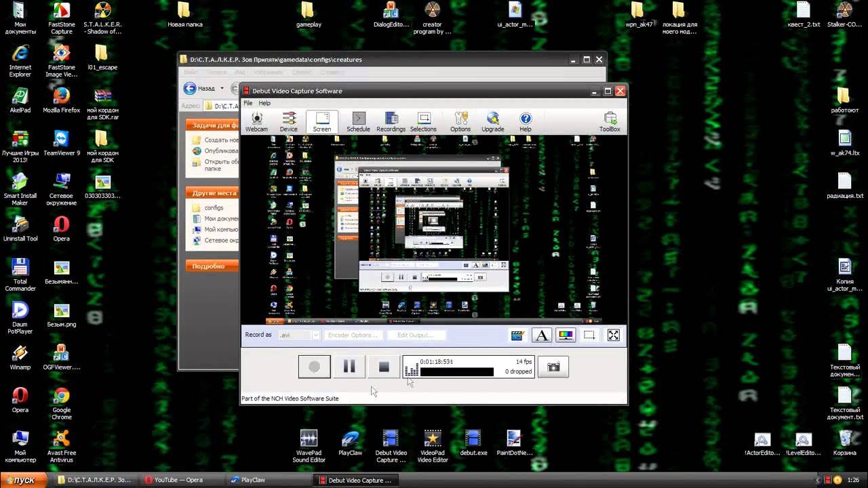Select the Device capture icon
This screenshot has width=868, height=488.
tap(289, 122)
